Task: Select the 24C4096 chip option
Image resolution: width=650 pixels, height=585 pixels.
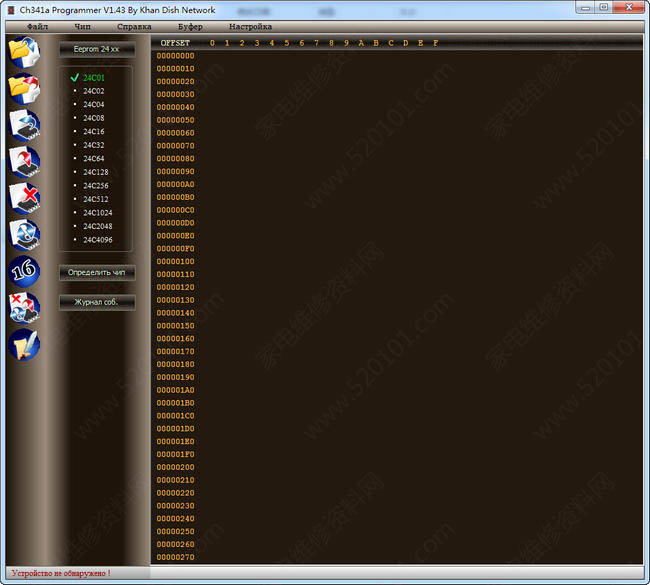Action: 98,239
